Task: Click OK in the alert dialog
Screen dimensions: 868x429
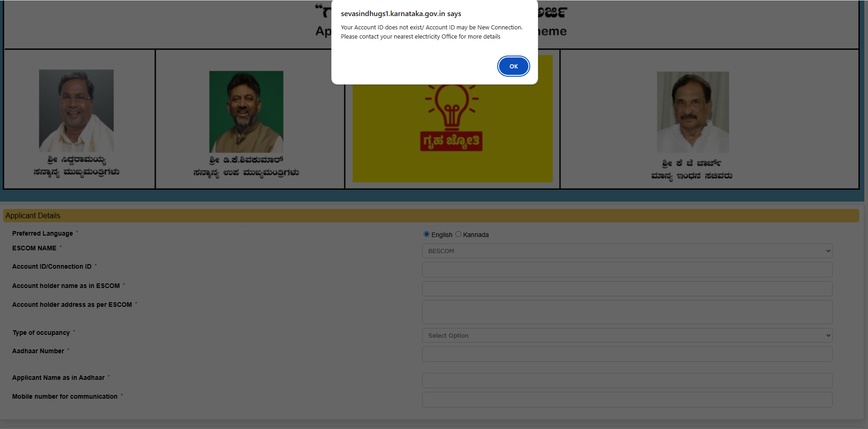Action: pyautogui.click(x=513, y=66)
